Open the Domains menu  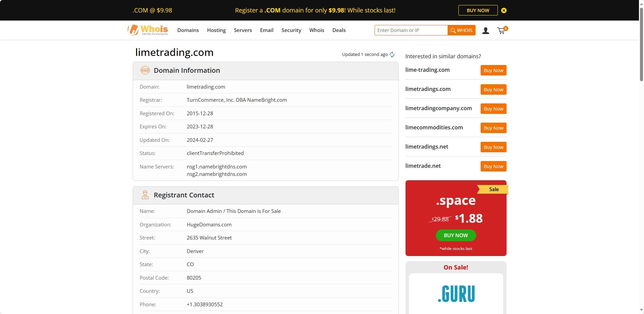click(x=188, y=30)
